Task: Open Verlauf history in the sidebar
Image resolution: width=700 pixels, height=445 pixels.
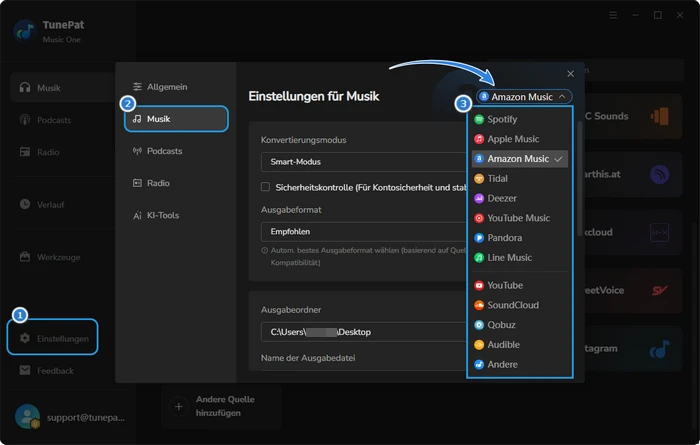Action: [x=62, y=204]
